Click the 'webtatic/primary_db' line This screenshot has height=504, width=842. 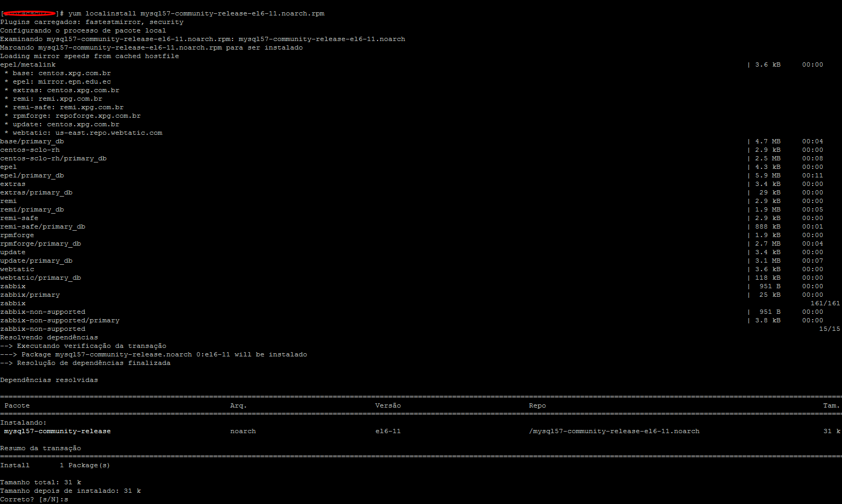41,278
